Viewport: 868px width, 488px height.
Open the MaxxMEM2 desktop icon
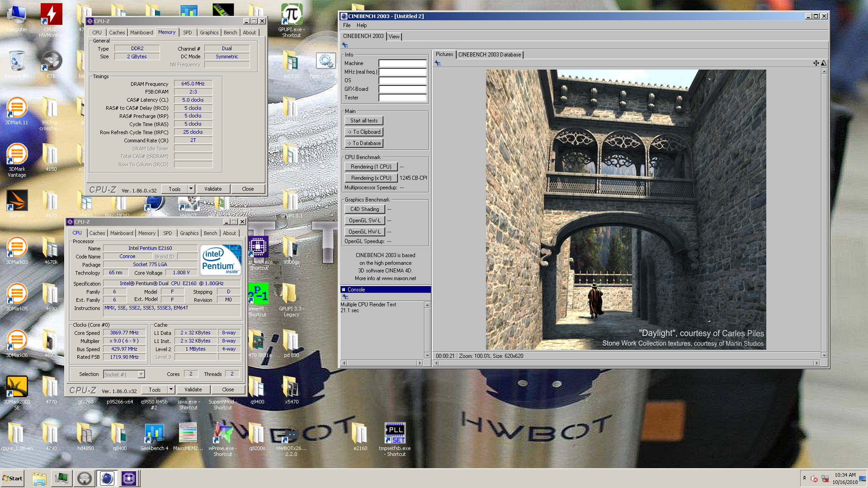[x=188, y=437]
